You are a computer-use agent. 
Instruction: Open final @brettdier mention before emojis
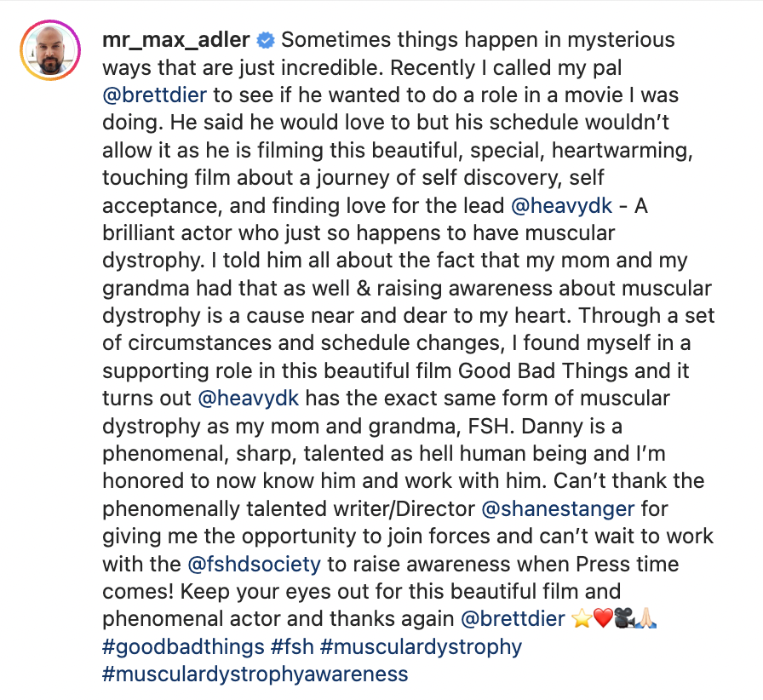[513, 619]
